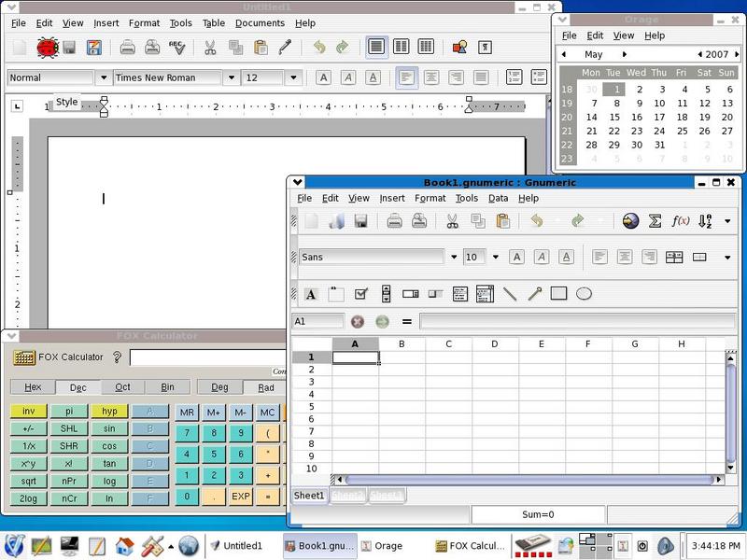Select the ellipse drawing tool in Gnumeric
Viewport: 747px width, 560px height.
point(584,294)
